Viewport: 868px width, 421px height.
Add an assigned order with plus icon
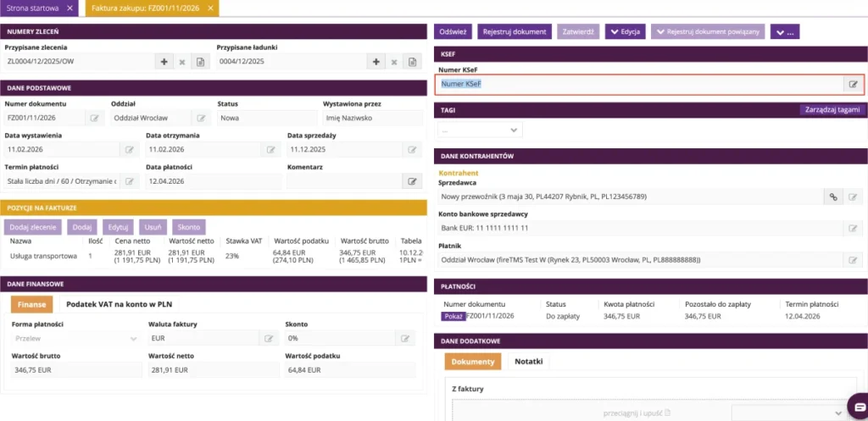tap(164, 62)
